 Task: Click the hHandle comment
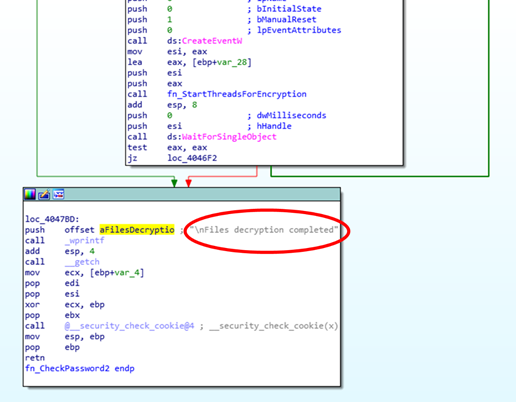tap(274, 126)
